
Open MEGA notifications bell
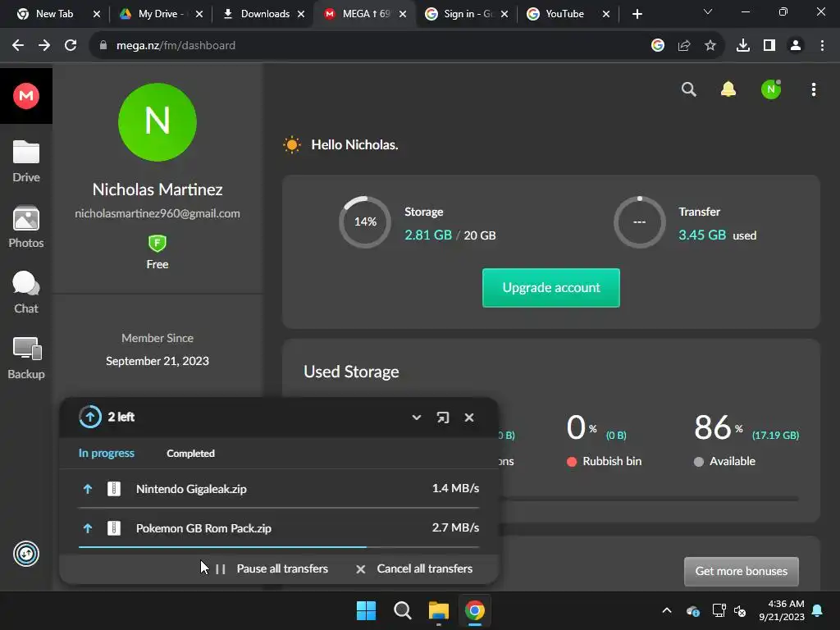728,89
